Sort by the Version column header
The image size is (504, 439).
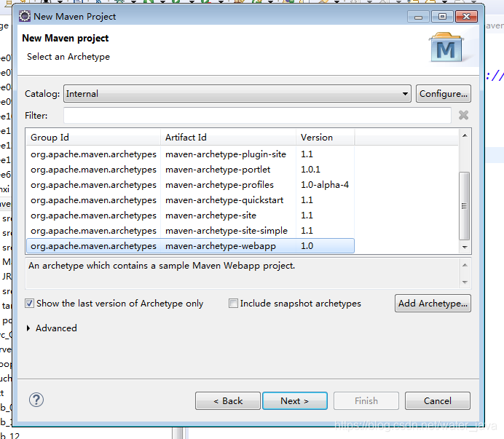point(325,138)
